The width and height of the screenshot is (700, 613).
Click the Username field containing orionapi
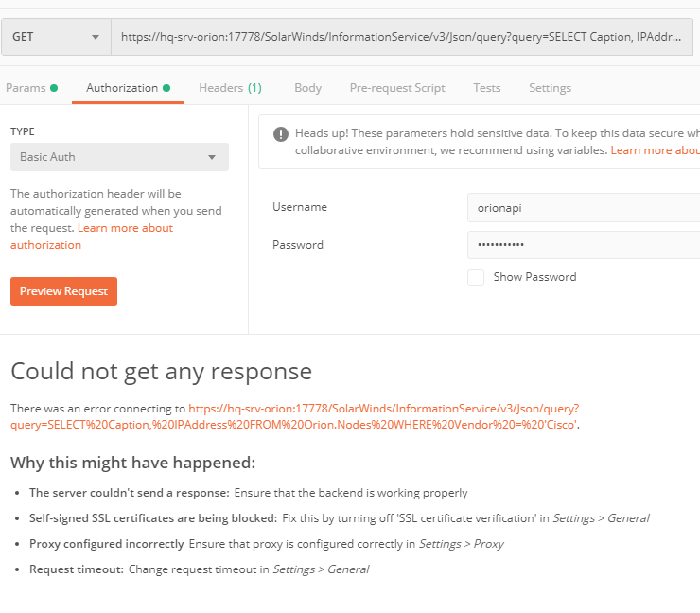point(584,207)
